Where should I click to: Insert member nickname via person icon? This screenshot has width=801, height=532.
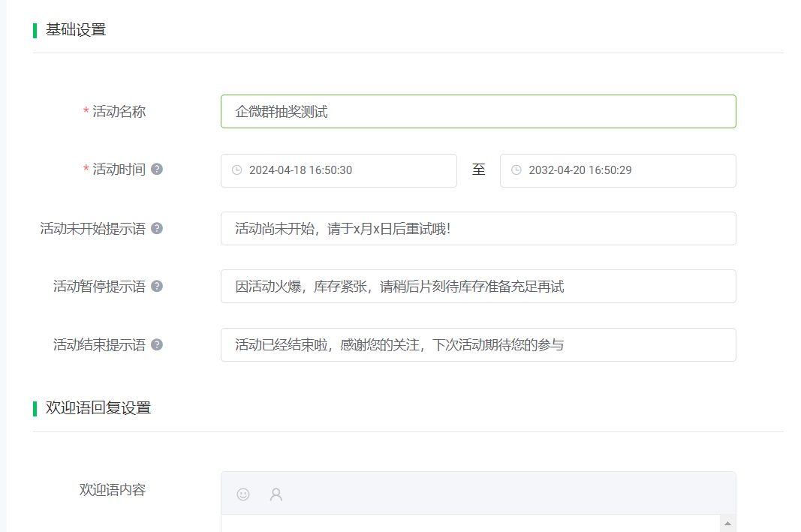(276, 494)
